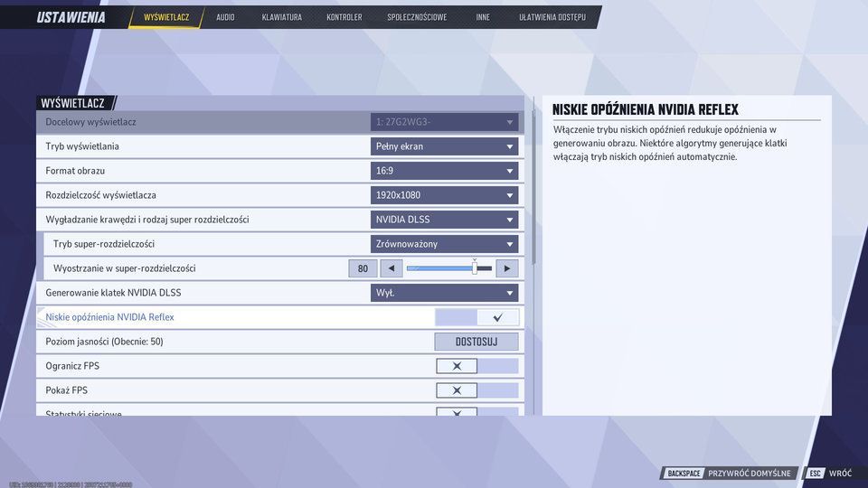Click the sharpening value field showing 80

point(363,268)
